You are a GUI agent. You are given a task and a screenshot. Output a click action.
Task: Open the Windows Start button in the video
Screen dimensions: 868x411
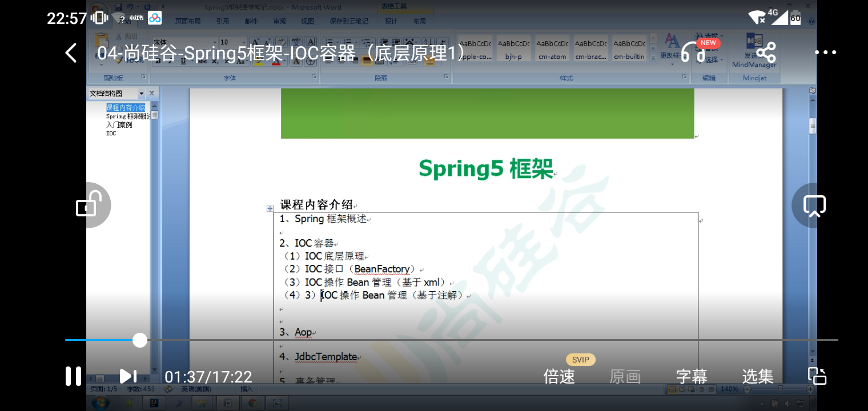click(x=101, y=403)
